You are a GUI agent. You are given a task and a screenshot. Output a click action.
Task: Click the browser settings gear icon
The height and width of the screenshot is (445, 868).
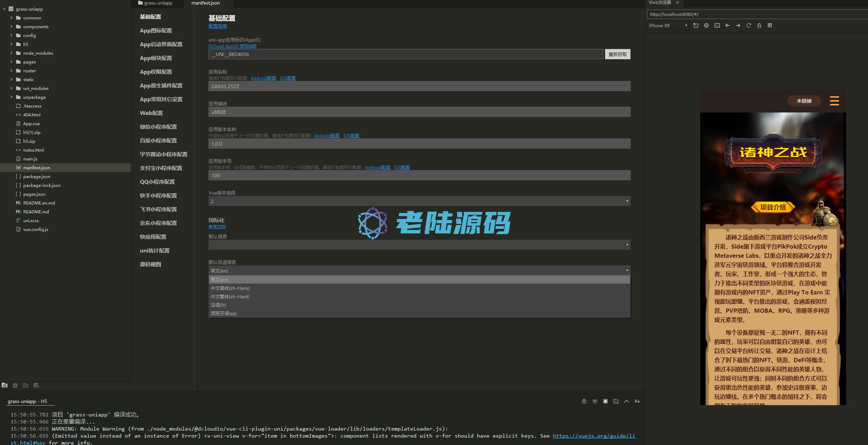tap(706, 25)
